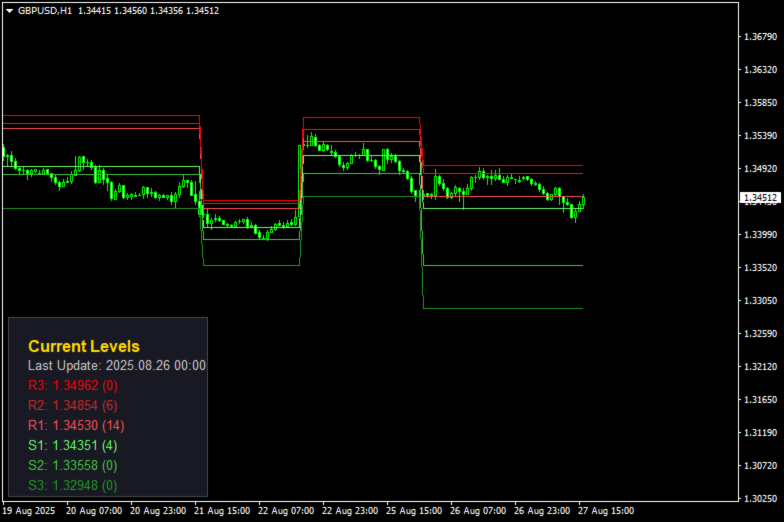Select the '26 Aug 23:00' time axis label

[x=542, y=510]
